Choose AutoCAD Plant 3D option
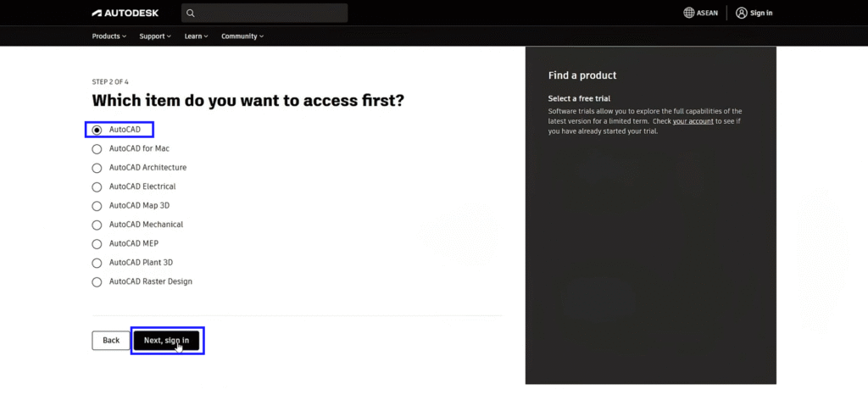868x406 pixels. coord(97,263)
